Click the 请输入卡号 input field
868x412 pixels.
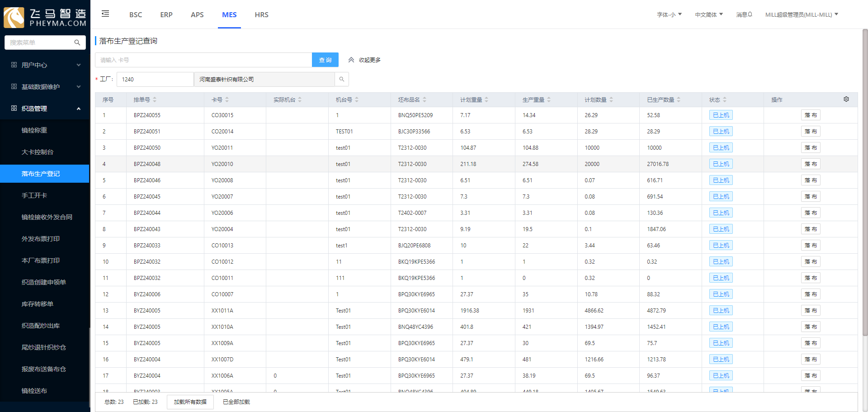coord(203,60)
